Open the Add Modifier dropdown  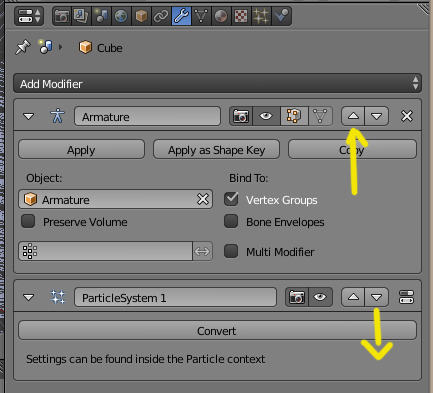217,83
